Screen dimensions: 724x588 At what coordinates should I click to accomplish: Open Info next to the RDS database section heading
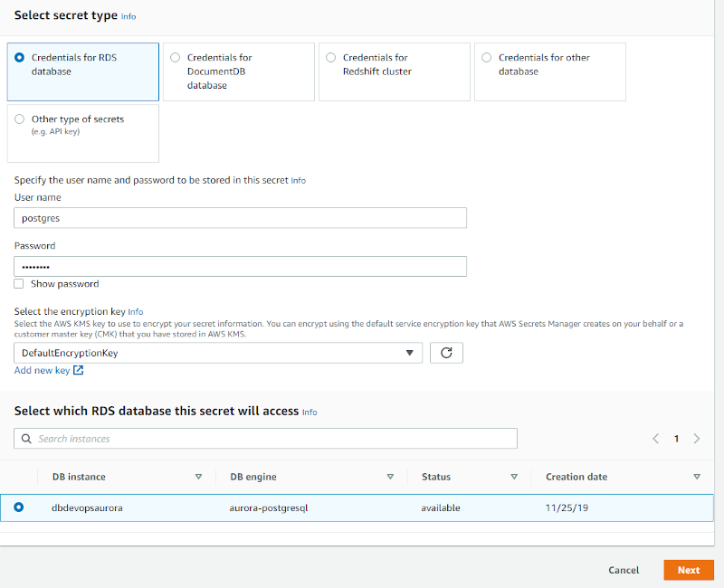click(x=310, y=412)
